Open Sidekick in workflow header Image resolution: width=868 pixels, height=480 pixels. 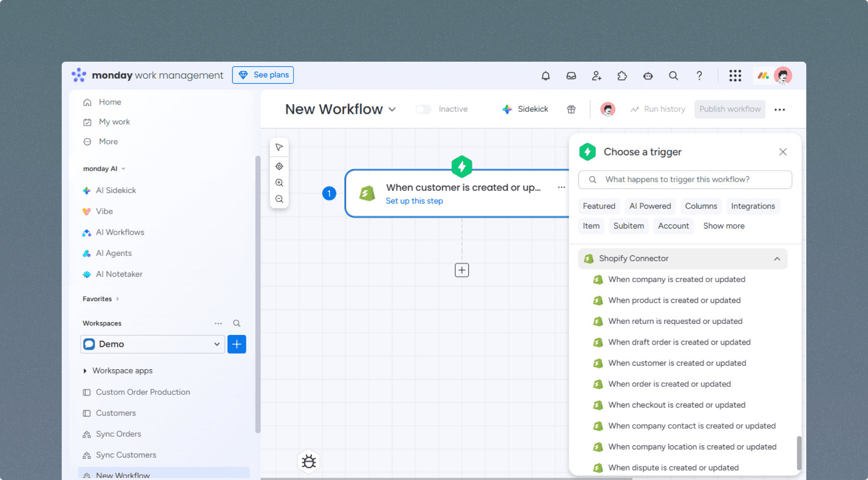[525, 109]
